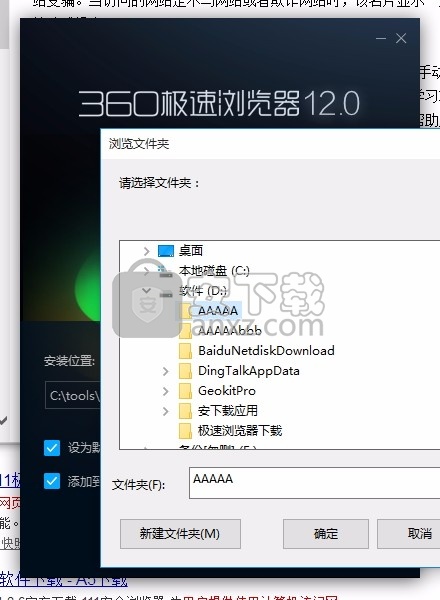Viewport: 440px width, 600px height.
Task: Focus the 文件夹(F) text field
Action: pos(315,483)
